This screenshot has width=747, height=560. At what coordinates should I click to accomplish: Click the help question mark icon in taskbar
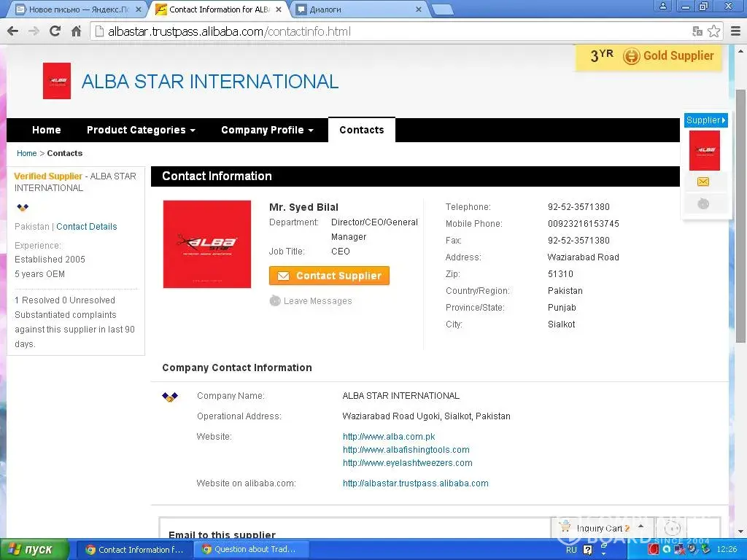click(x=588, y=550)
